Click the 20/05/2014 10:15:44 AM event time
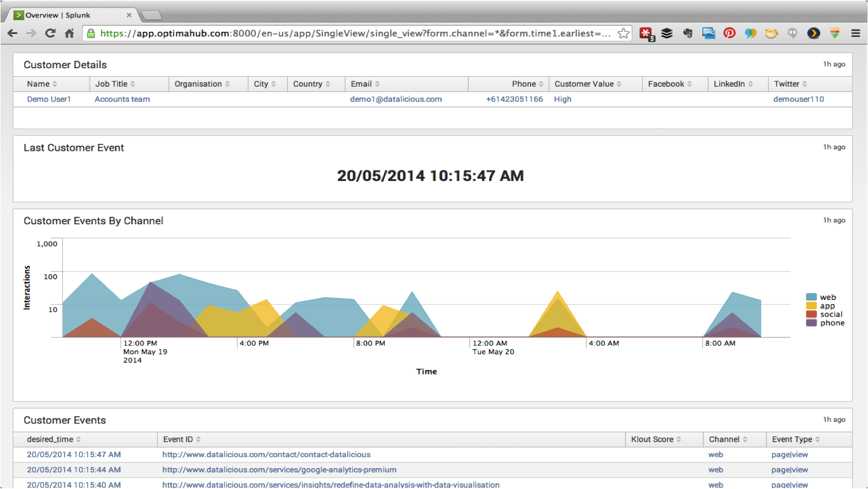Viewport: 868px width, 489px height. pos(74,470)
